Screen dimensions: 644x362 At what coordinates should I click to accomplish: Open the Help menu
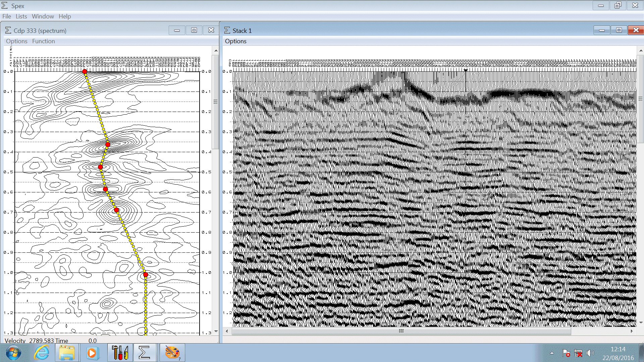point(65,16)
